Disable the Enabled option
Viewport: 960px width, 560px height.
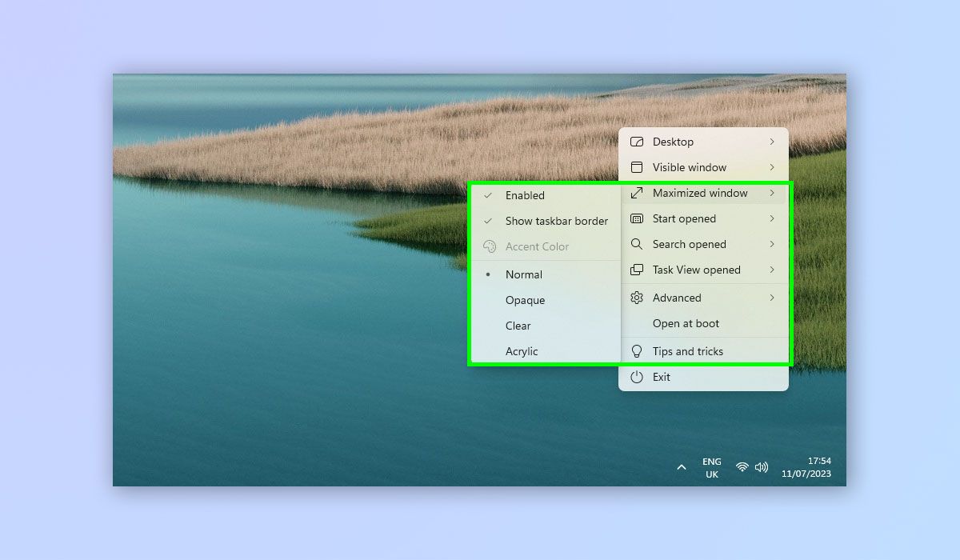(x=525, y=195)
